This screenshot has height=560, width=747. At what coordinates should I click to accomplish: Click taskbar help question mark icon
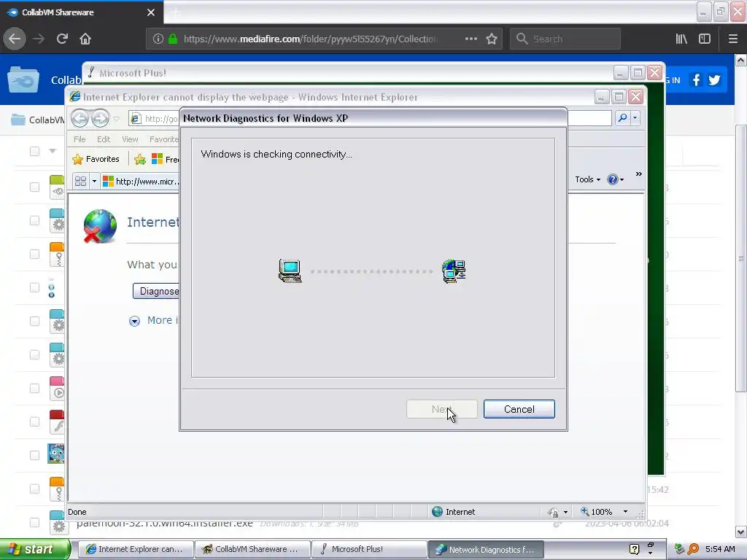point(634,549)
